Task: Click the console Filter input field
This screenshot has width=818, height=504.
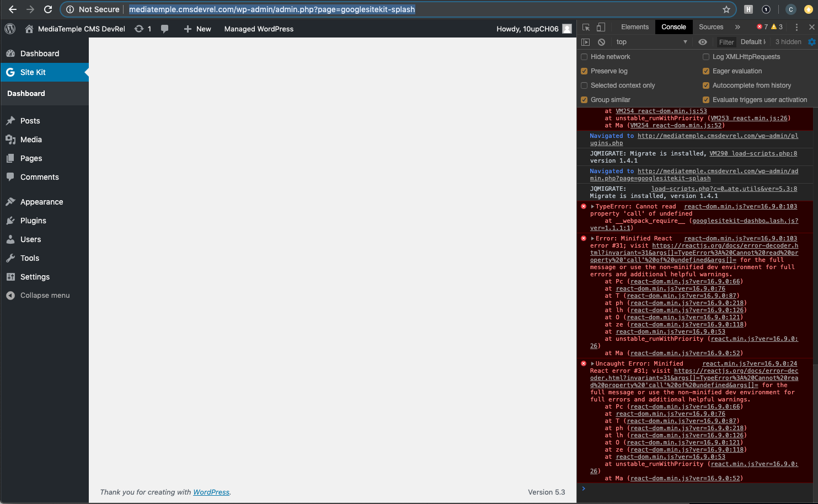Action: pos(726,42)
